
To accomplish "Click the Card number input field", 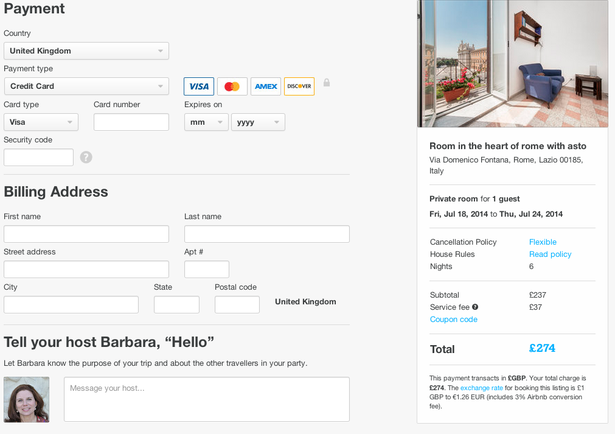I will point(131,122).
